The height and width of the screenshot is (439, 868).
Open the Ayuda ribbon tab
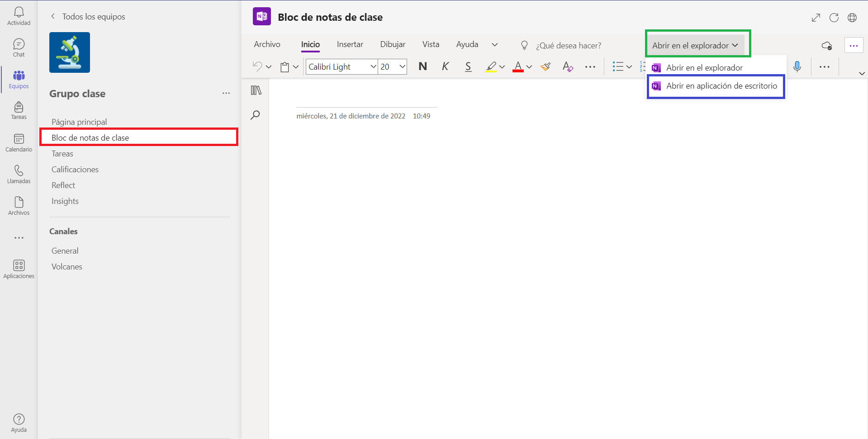pos(467,44)
